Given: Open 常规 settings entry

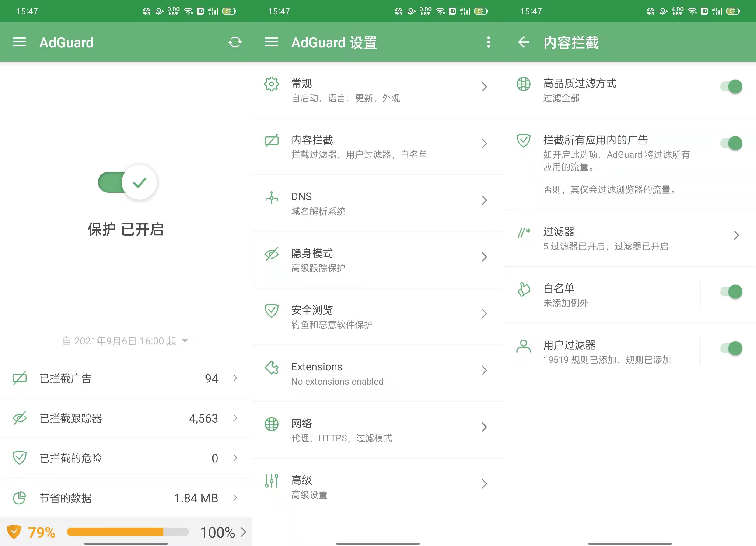Looking at the screenshot, I should [x=378, y=90].
